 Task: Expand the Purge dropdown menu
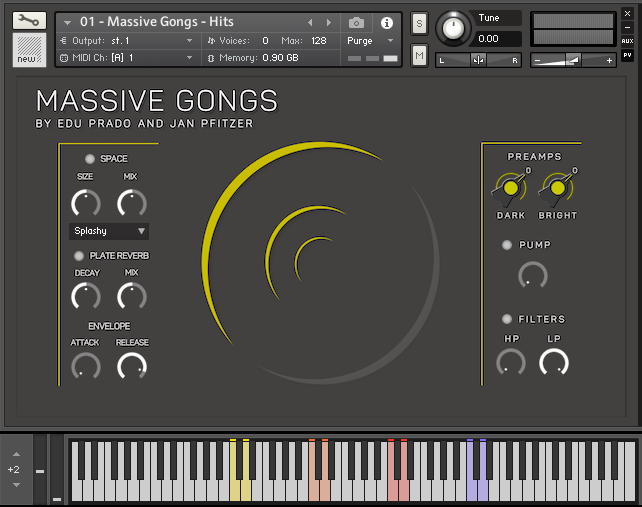coord(370,41)
